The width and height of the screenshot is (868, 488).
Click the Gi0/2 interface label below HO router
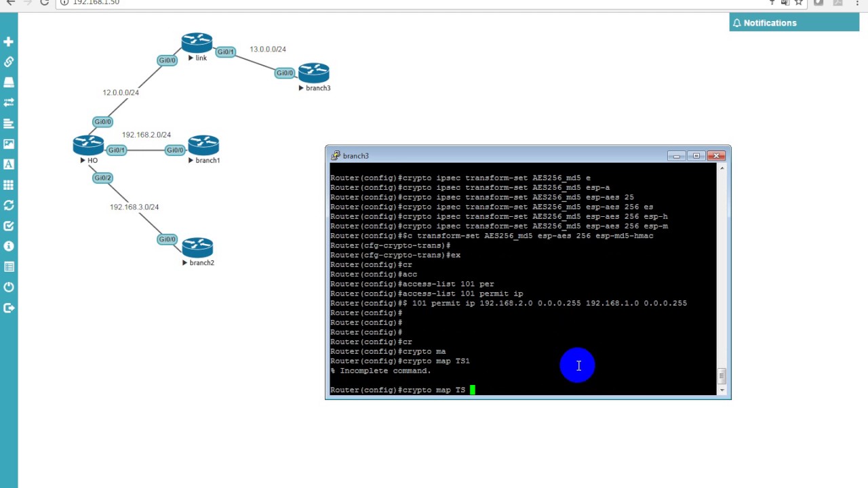pyautogui.click(x=102, y=178)
